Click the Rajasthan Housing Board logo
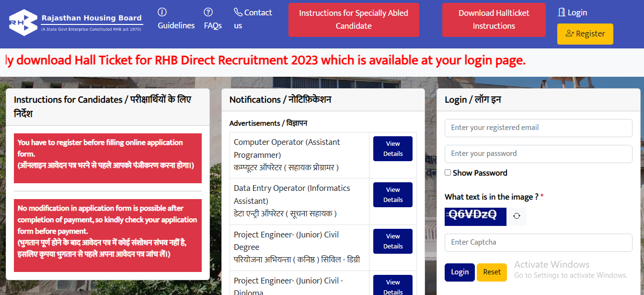Screen dimensions: 644x295 (76, 23)
